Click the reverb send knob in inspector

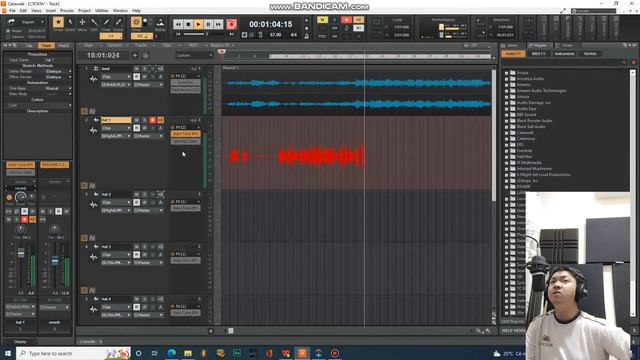coord(20,198)
